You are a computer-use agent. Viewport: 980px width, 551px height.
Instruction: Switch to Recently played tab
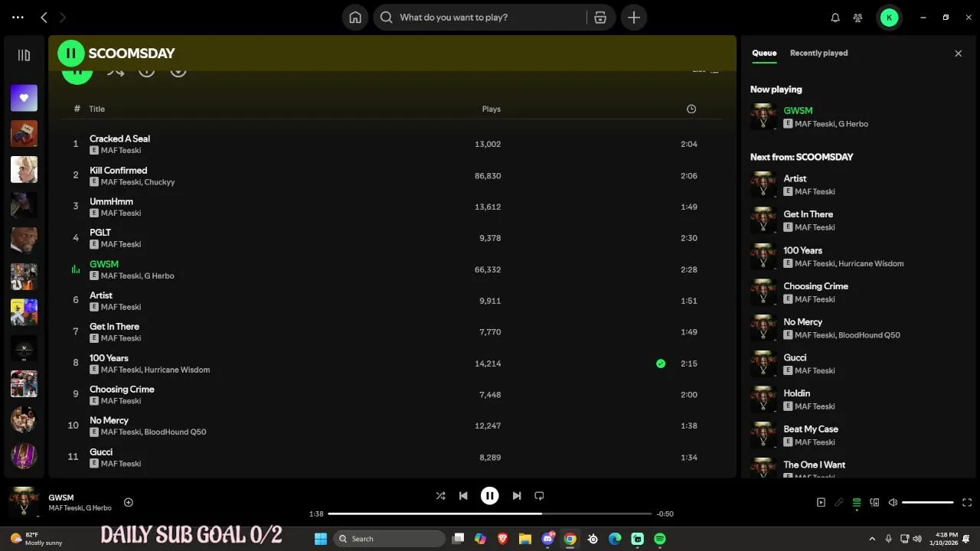(818, 53)
